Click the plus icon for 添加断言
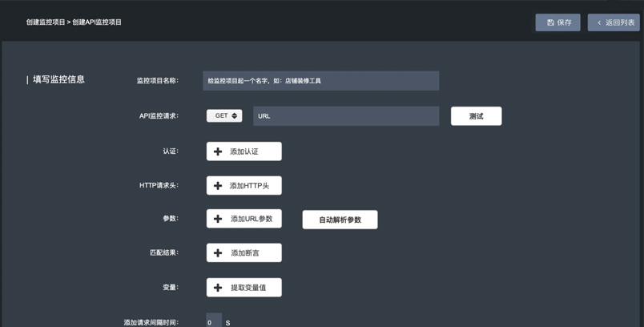This screenshot has width=644, height=327. pos(218,253)
